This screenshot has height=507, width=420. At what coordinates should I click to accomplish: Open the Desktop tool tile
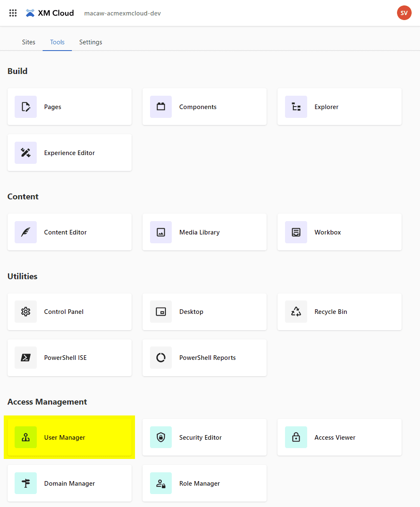204,311
